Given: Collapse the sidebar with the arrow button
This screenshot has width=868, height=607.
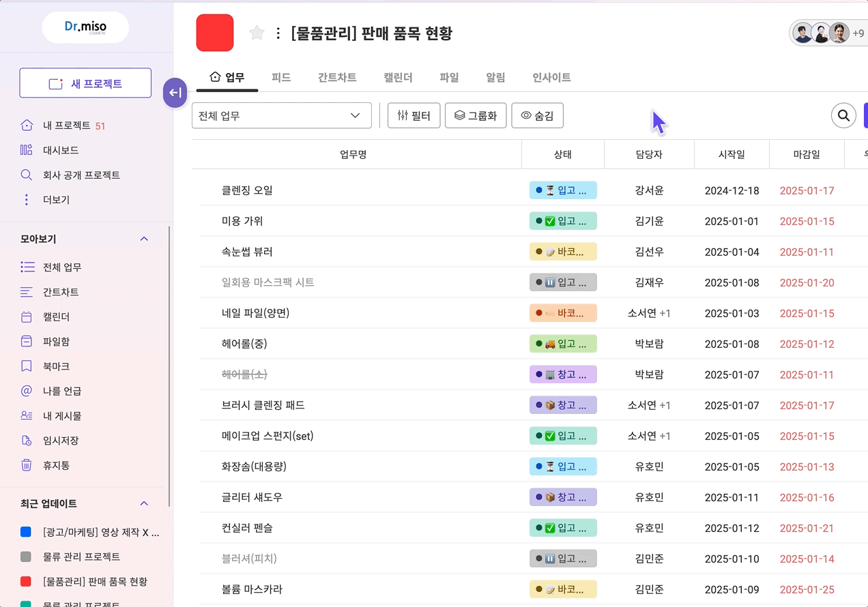Looking at the screenshot, I should [175, 93].
